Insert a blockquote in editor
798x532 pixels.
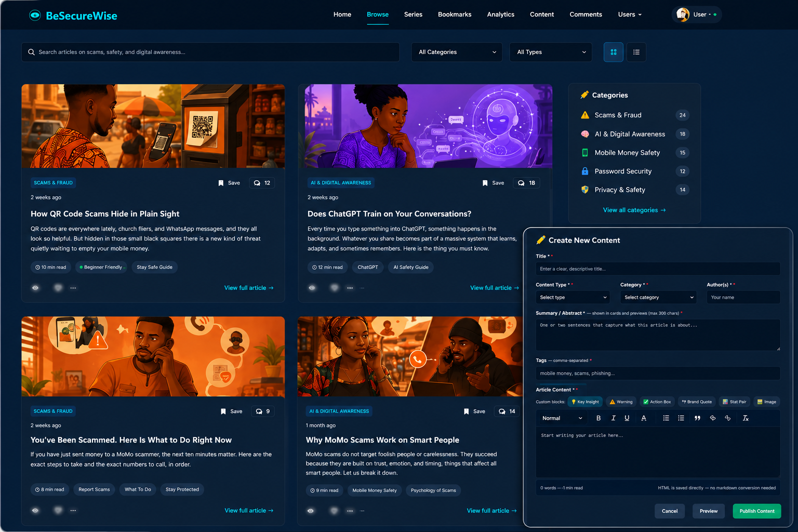click(697, 418)
